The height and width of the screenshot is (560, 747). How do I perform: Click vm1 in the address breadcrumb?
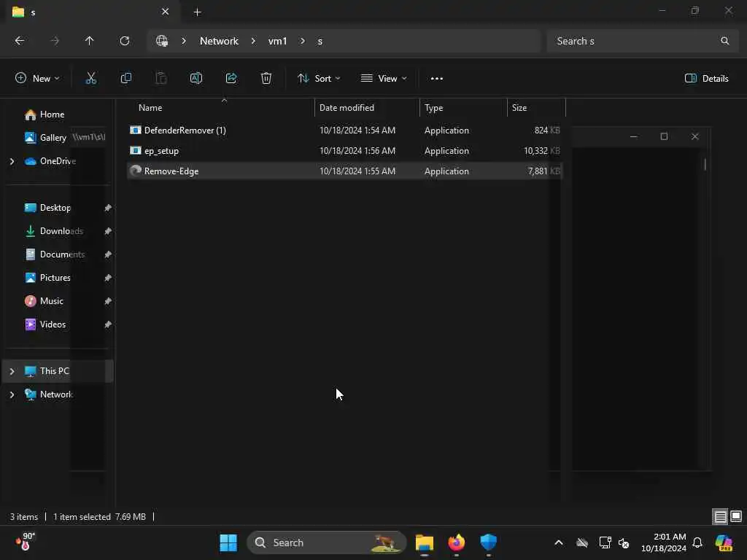click(277, 41)
